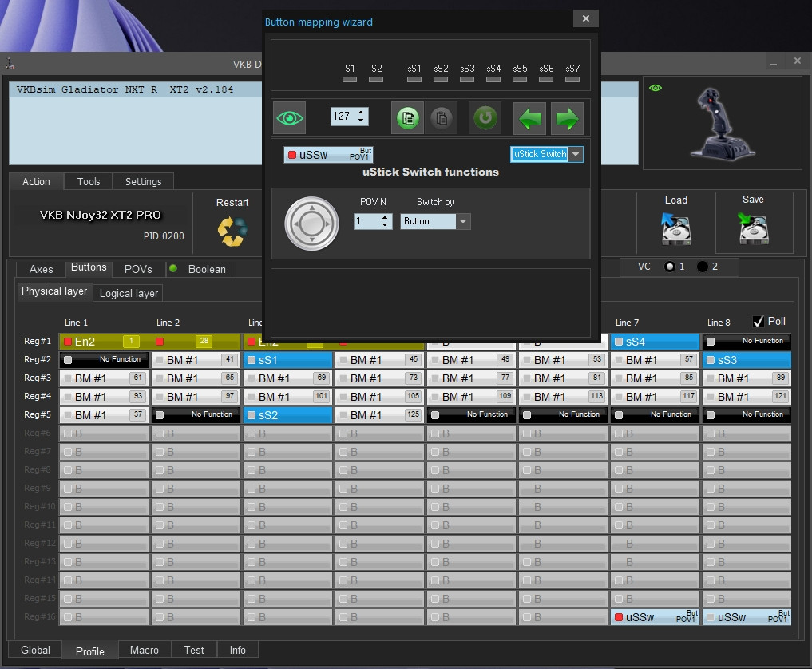Select VC radio option 1
The height and width of the screenshot is (669, 812).
click(x=669, y=267)
